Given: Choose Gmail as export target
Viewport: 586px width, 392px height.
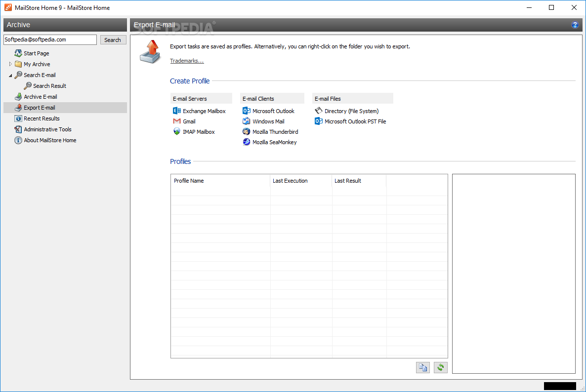Looking at the screenshot, I should (x=189, y=121).
